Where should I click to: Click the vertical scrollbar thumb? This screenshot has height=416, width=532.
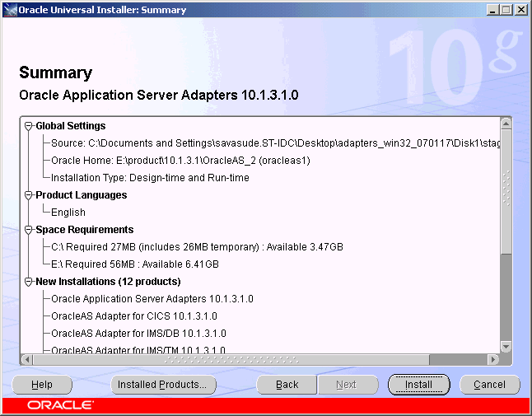tap(506, 191)
